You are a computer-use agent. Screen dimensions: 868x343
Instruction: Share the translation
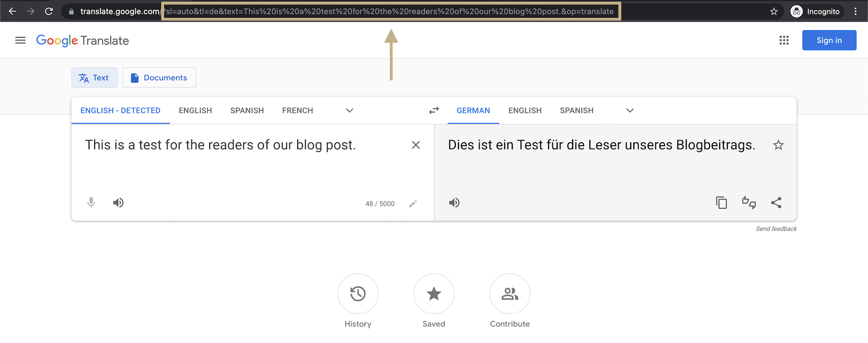776,203
